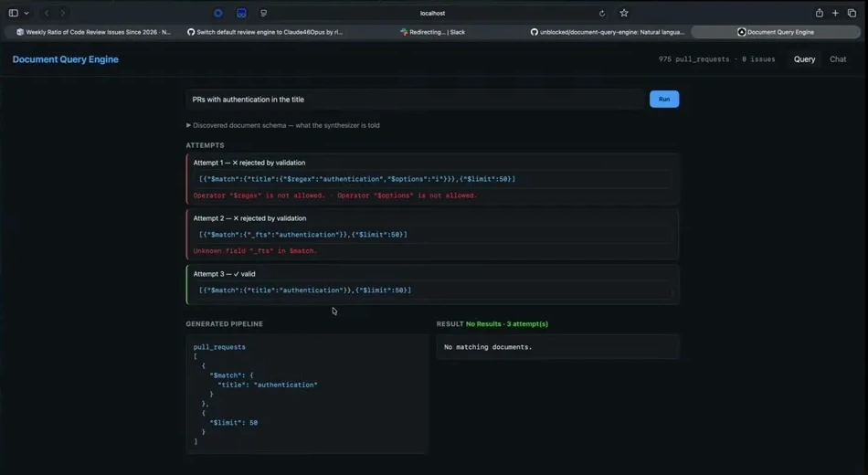Click the No matching documents message
The width and height of the screenshot is (868, 475).
488,347
